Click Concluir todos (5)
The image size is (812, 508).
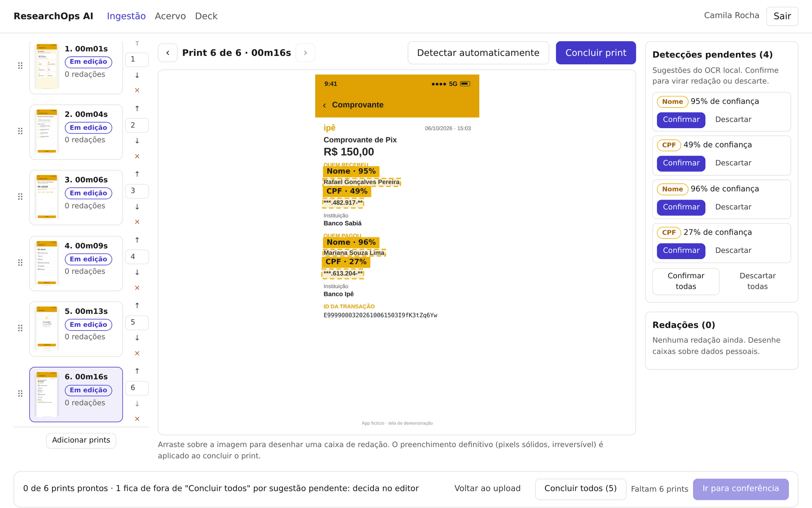pos(580,489)
